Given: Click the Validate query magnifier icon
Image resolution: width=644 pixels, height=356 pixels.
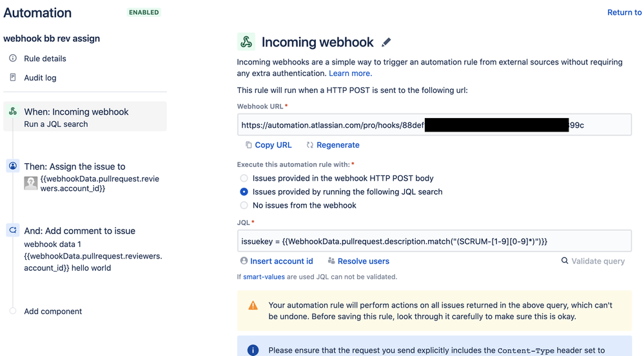Looking at the screenshot, I should 565,261.
